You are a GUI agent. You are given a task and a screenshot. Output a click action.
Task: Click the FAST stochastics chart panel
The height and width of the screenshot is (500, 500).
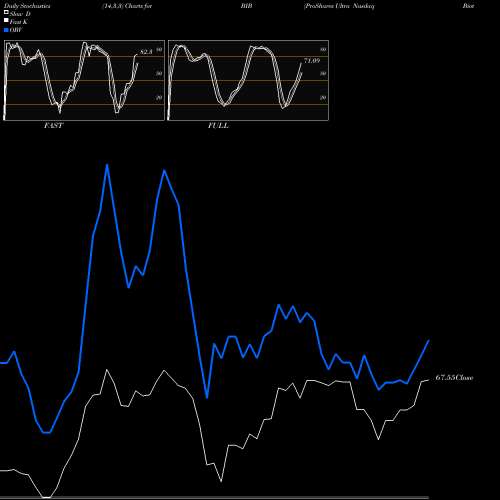(x=84, y=80)
